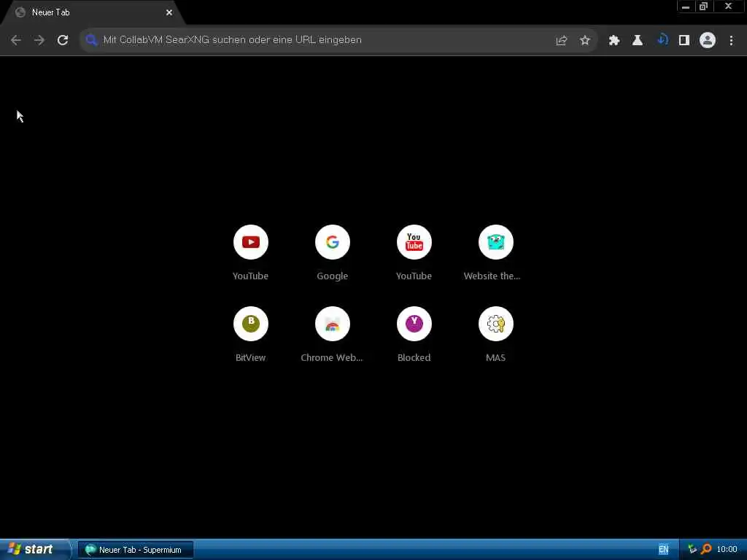This screenshot has width=747, height=560.
Task: Click the magnifier tray icon
Action: click(706, 550)
